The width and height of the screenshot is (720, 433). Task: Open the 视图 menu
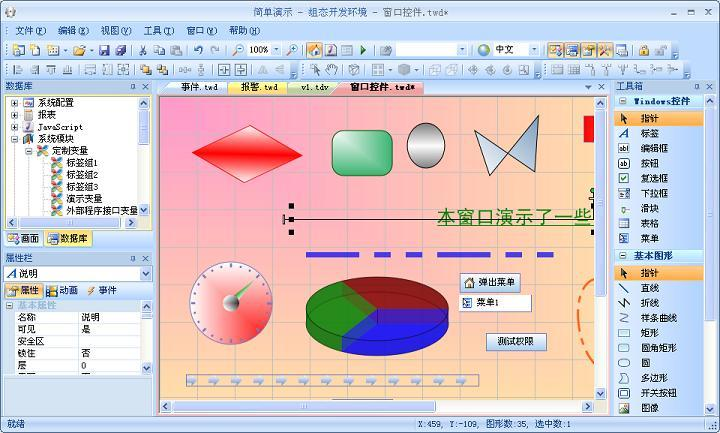tap(116, 31)
